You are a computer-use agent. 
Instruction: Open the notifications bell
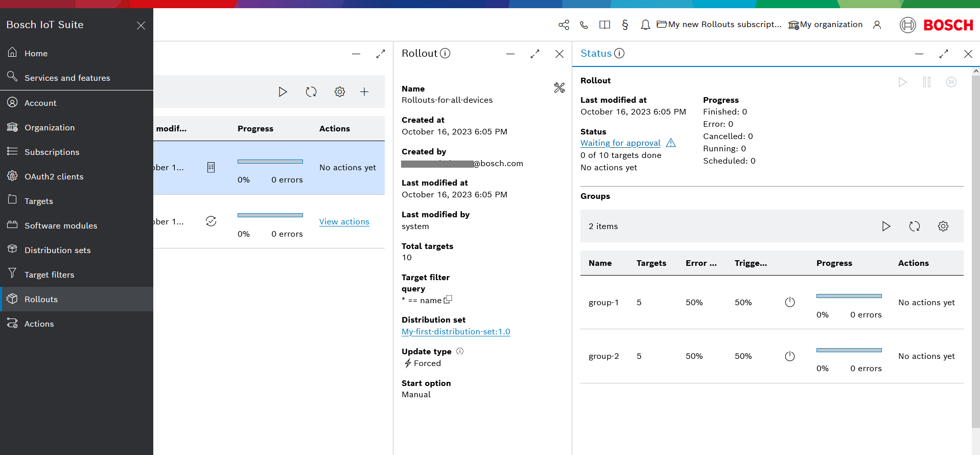click(645, 25)
